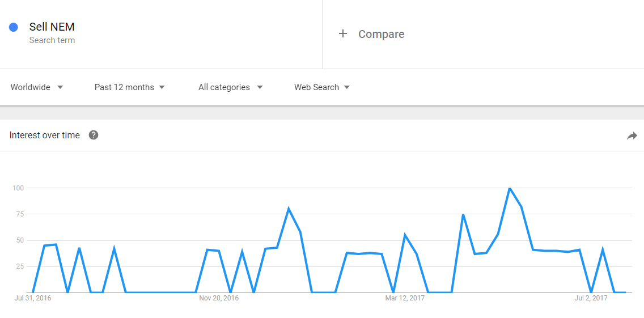Click the Nov 20, 2016 axis label
Screen dimensions: 644x318
point(218,298)
